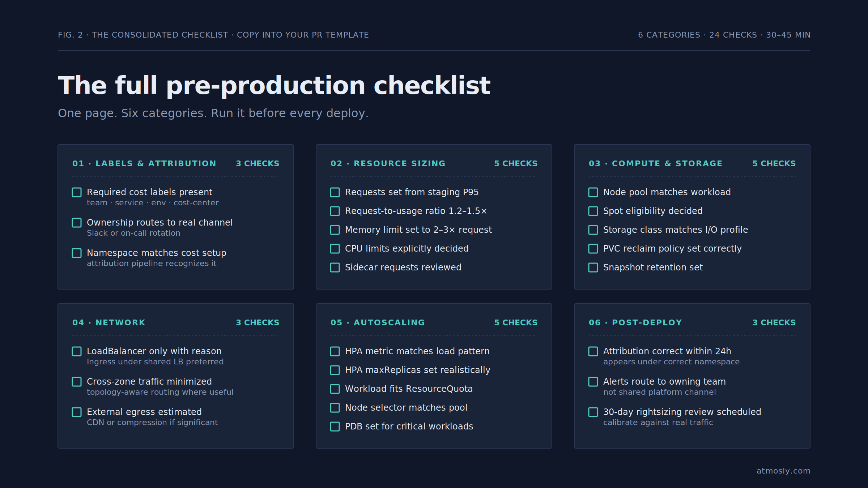This screenshot has height=488, width=868.
Task: Open the atmosly.com link
Action: [783, 471]
